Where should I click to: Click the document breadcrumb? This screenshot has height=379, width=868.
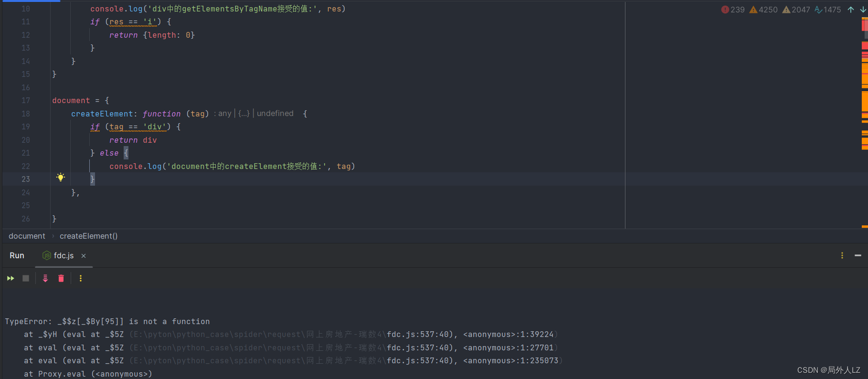coord(27,236)
